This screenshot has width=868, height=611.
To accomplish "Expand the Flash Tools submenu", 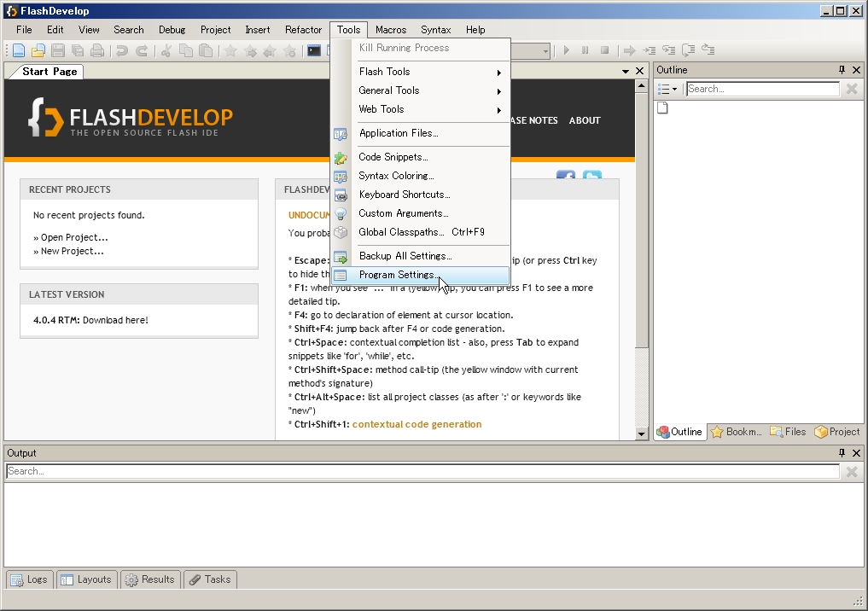I will [421, 72].
